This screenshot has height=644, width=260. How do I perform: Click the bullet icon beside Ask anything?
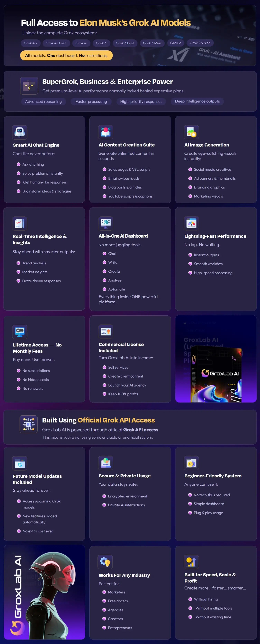pos(18,164)
